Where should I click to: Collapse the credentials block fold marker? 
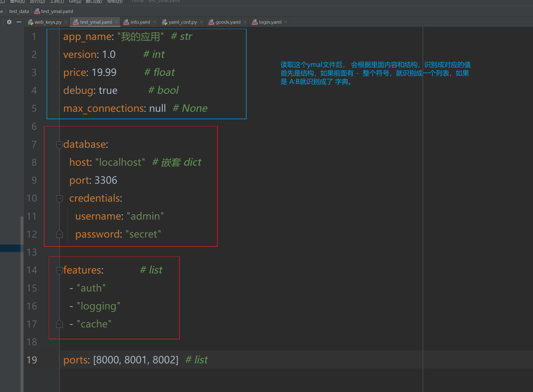59,198
